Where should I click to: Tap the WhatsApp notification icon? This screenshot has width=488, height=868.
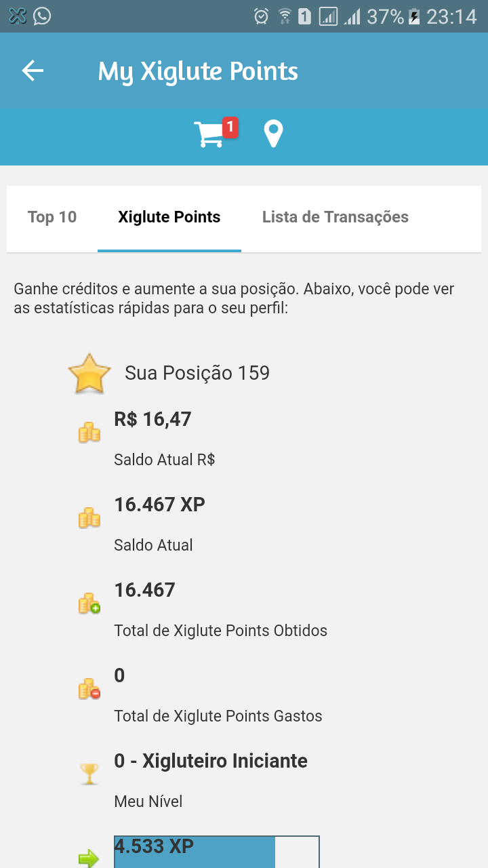(42, 16)
